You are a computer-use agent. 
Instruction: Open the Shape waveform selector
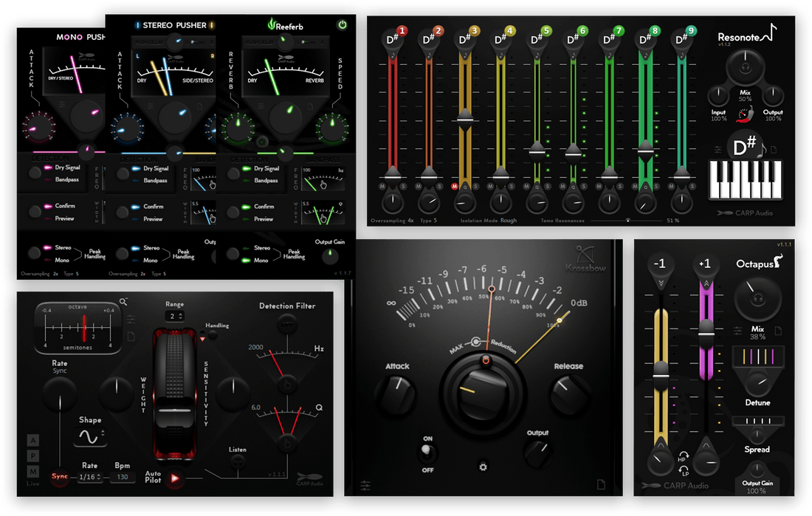tap(89, 437)
